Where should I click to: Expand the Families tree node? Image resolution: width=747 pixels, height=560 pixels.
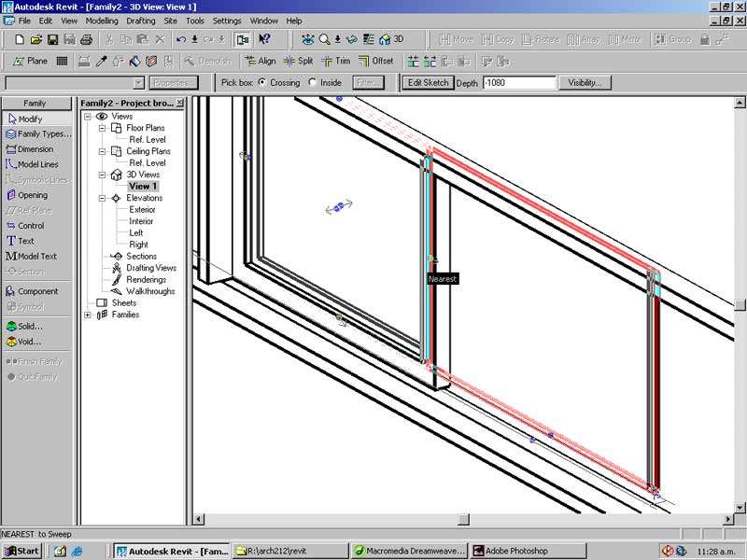click(88, 315)
